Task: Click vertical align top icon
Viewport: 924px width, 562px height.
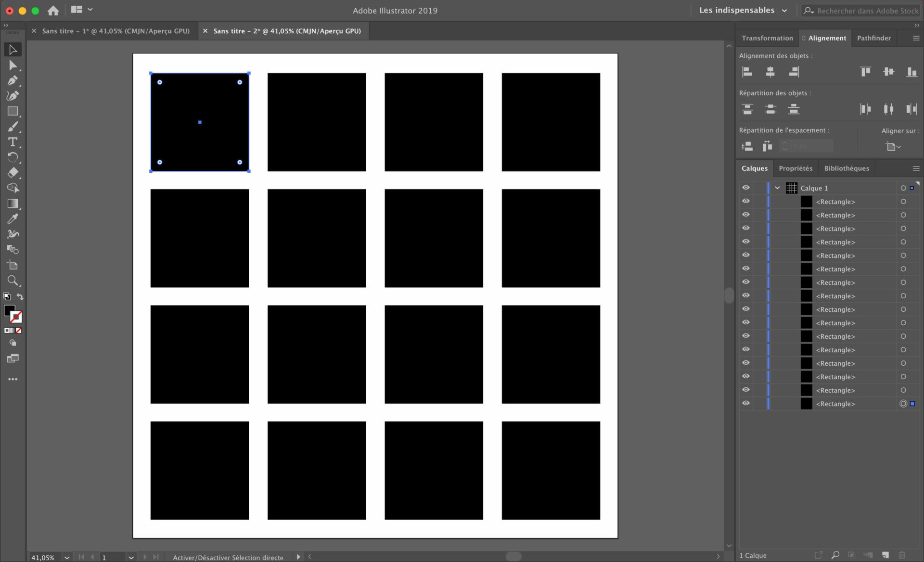Action: 865,72
